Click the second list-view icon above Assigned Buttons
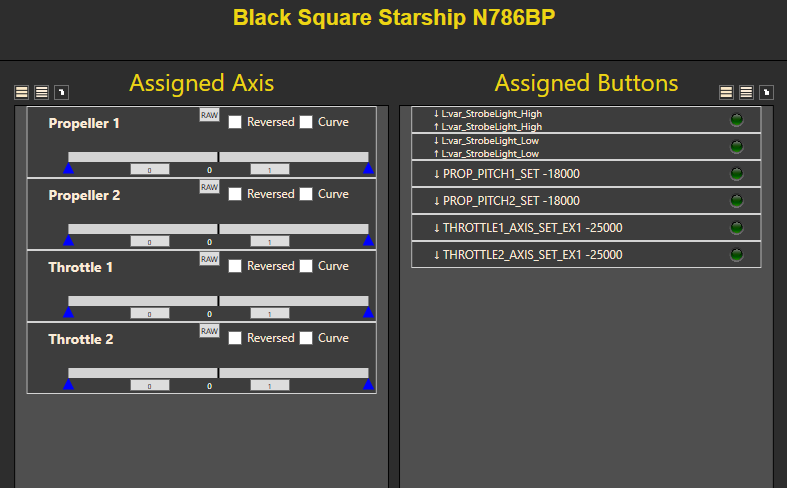This screenshot has height=488, width=787. pyautogui.click(x=746, y=92)
